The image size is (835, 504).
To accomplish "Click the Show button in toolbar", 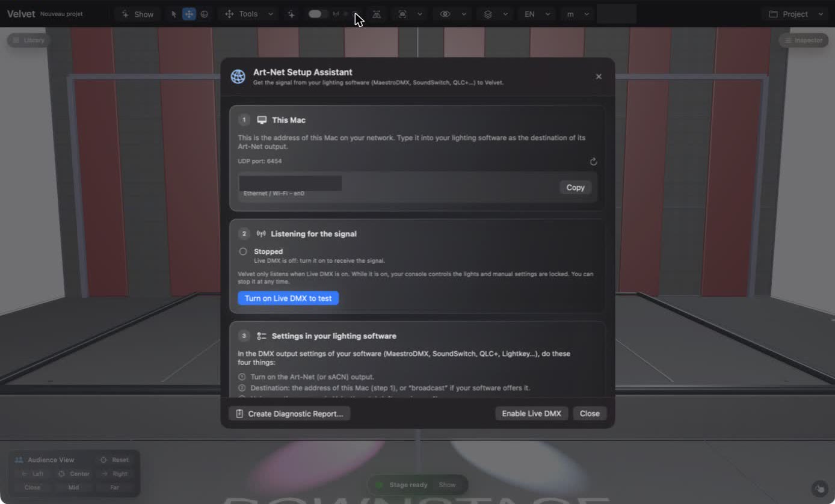I will click(x=137, y=14).
